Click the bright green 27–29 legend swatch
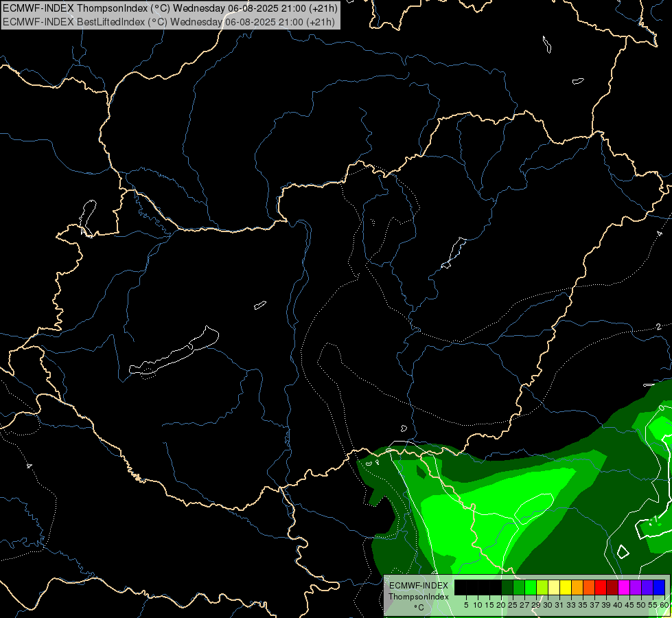The width and height of the screenshot is (672, 618). coord(531,587)
